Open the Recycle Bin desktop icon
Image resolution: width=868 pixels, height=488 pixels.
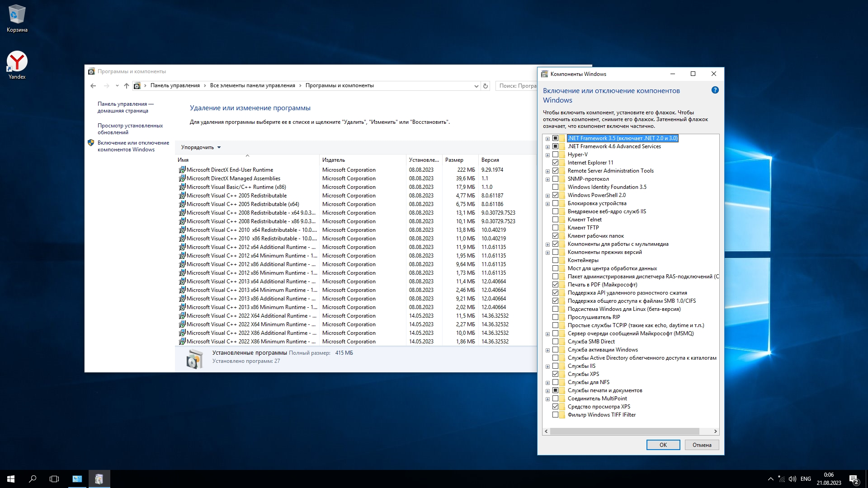(x=17, y=18)
